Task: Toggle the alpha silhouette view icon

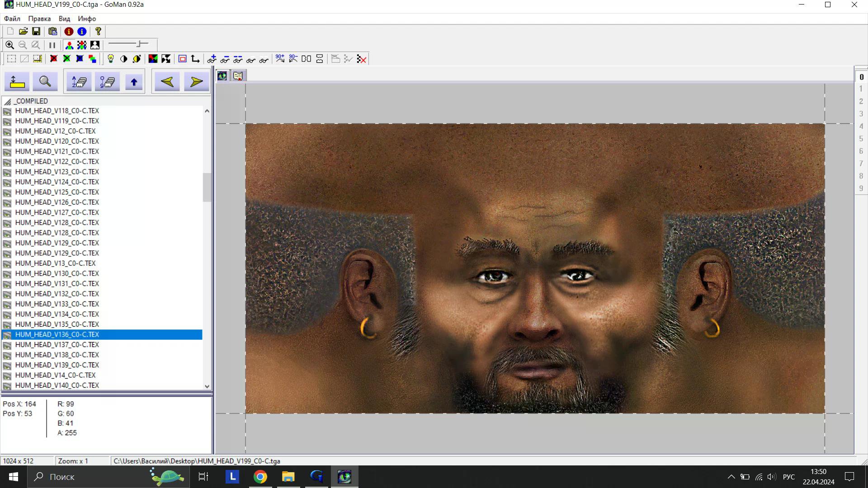Action: coord(95,45)
